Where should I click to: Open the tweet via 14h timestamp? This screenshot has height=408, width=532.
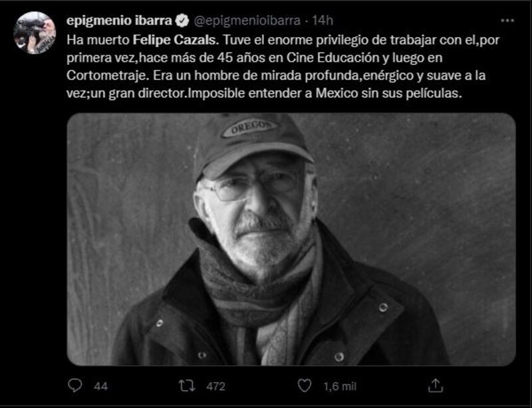(323, 21)
